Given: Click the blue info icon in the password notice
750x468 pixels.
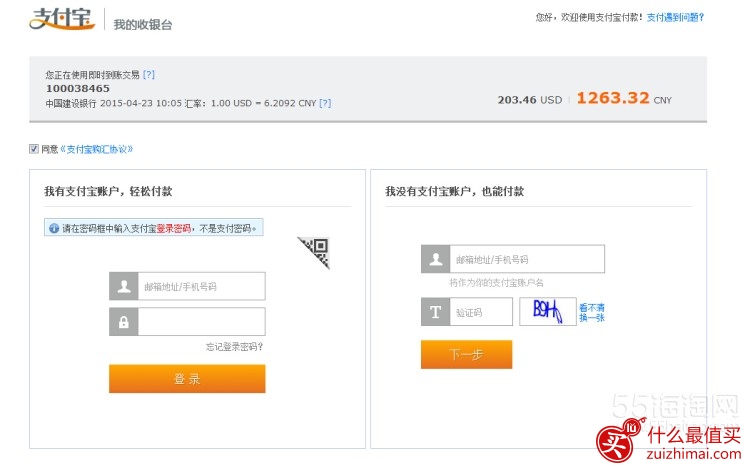Looking at the screenshot, I should pyautogui.click(x=54, y=228).
